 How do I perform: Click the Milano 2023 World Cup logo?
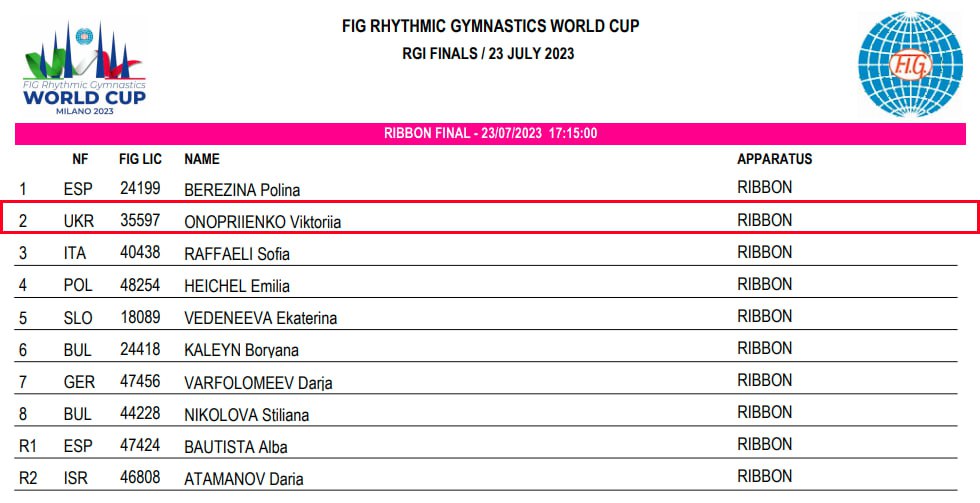click(84, 67)
